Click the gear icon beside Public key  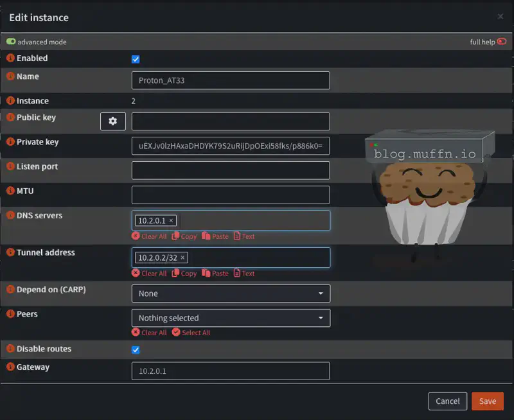(x=113, y=121)
